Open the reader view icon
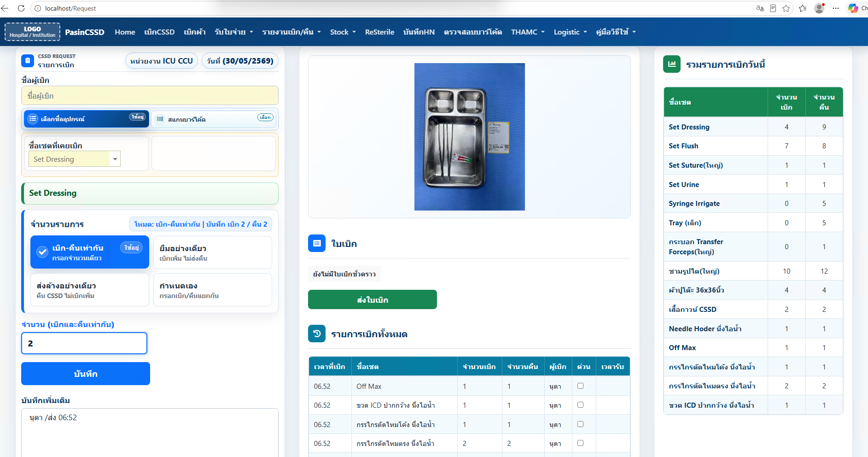Viewport: 868px width, 457px height. [x=773, y=8]
